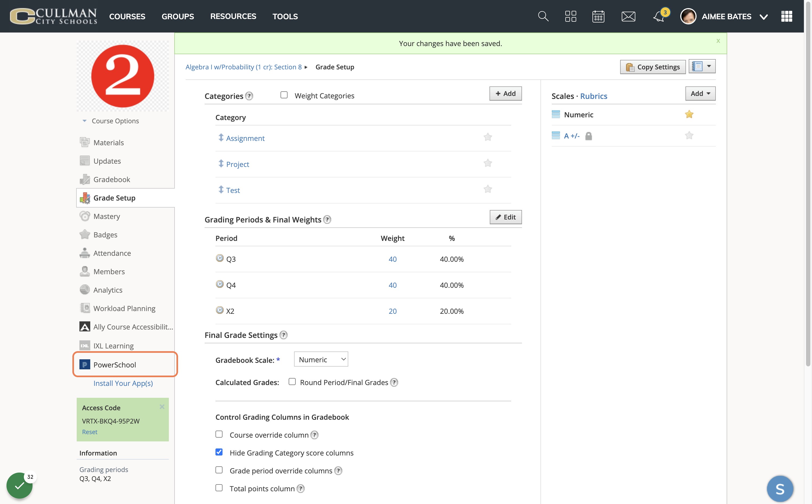Click the lock icon beside A +/-
Viewport: 812px width, 504px height.
click(588, 136)
